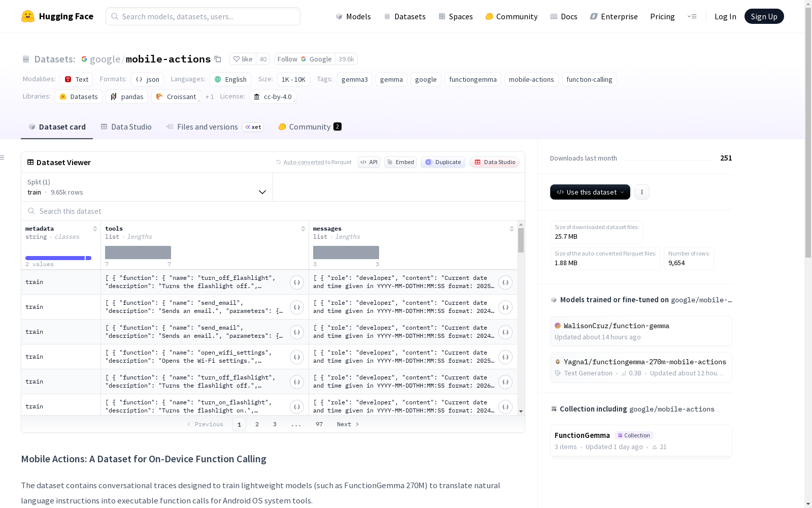Image resolution: width=812 pixels, height=508 pixels.
Task: Open the WalisonCruz/function-gemma model
Action: (641, 331)
